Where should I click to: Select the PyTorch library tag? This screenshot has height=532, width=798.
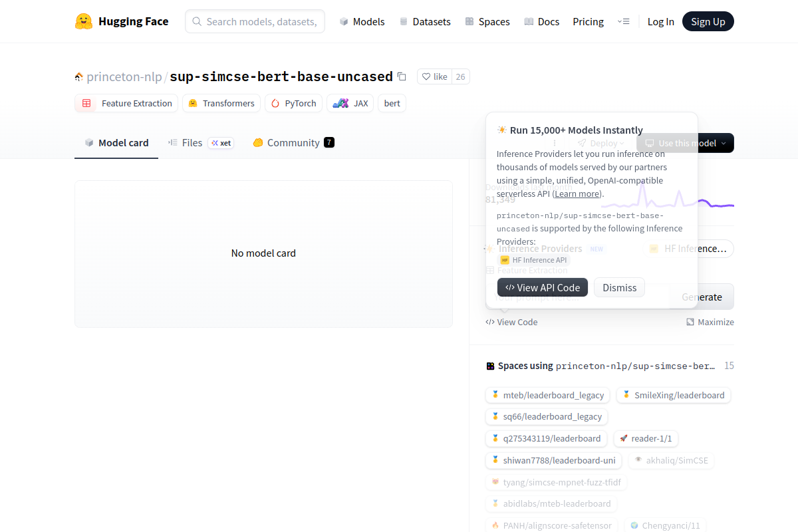293,103
